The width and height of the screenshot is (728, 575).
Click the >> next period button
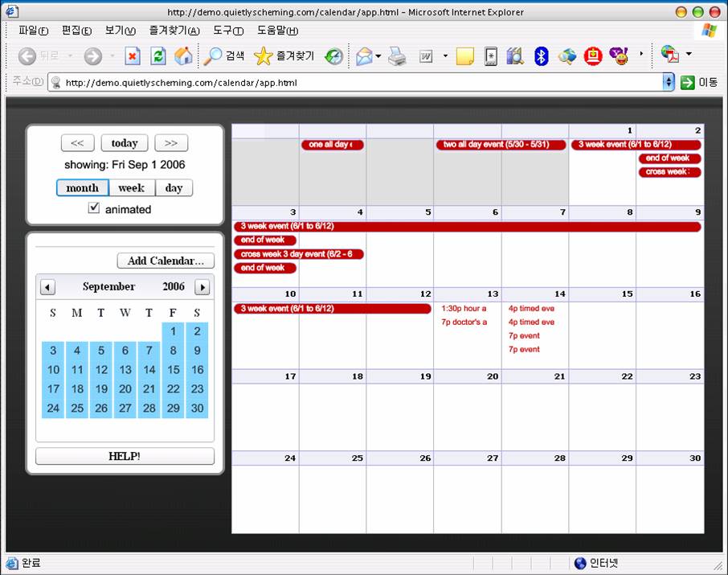171,143
